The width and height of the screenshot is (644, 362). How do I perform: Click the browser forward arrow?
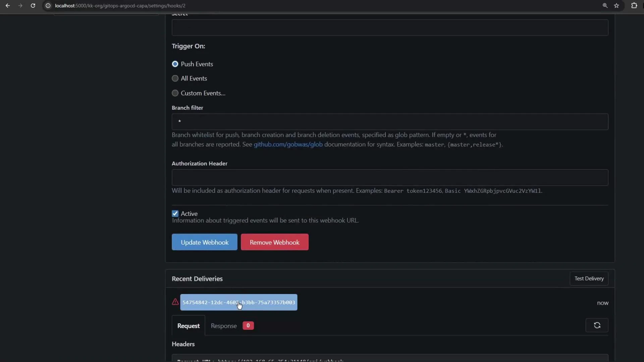point(20,6)
